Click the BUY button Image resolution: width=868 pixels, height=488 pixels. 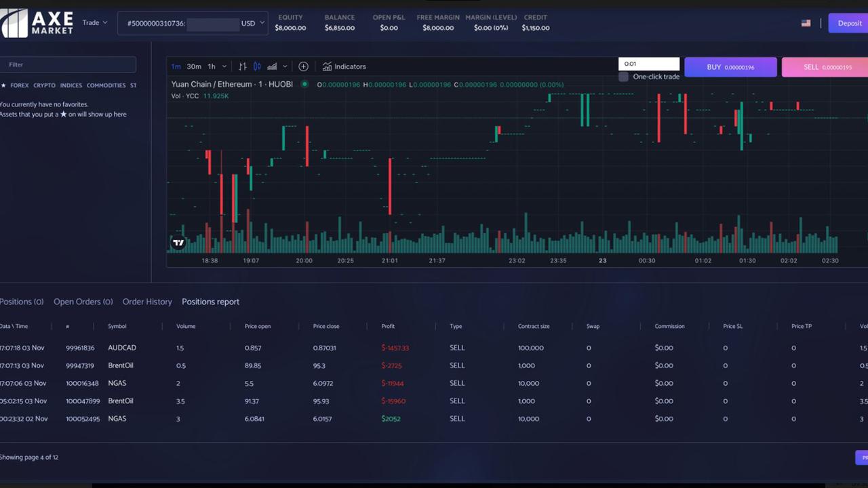(x=730, y=67)
